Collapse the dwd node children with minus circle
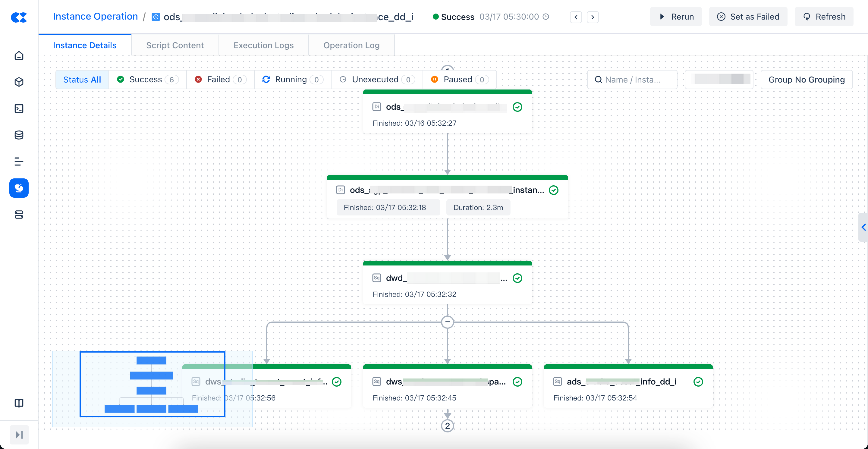Image resolution: width=868 pixels, height=449 pixels. click(x=447, y=322)
